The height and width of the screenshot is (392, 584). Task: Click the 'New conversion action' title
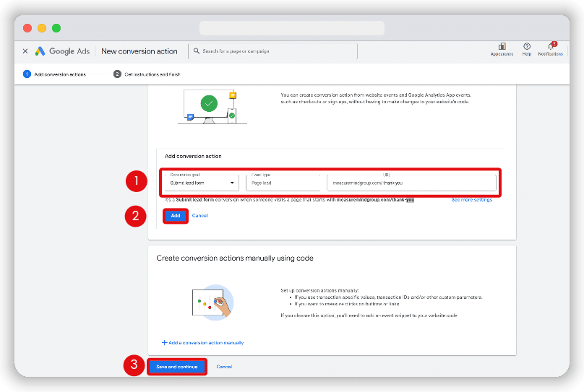pos(139,51)
